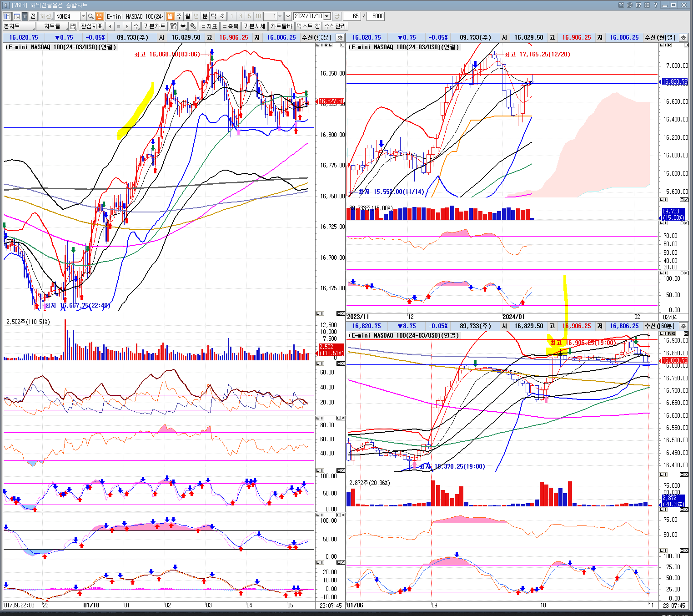The image size is (693, 616).
Task: Open the interval value dropdown arrow
Action: pyautogui.click(x=280, y=16)
